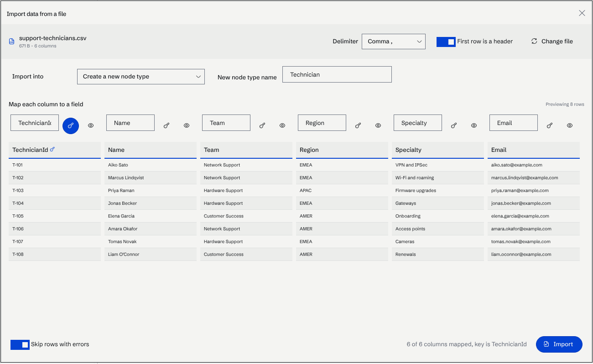Set Email column as key
The height and width of the screenshot is (364, 593).
coord(550,125)
